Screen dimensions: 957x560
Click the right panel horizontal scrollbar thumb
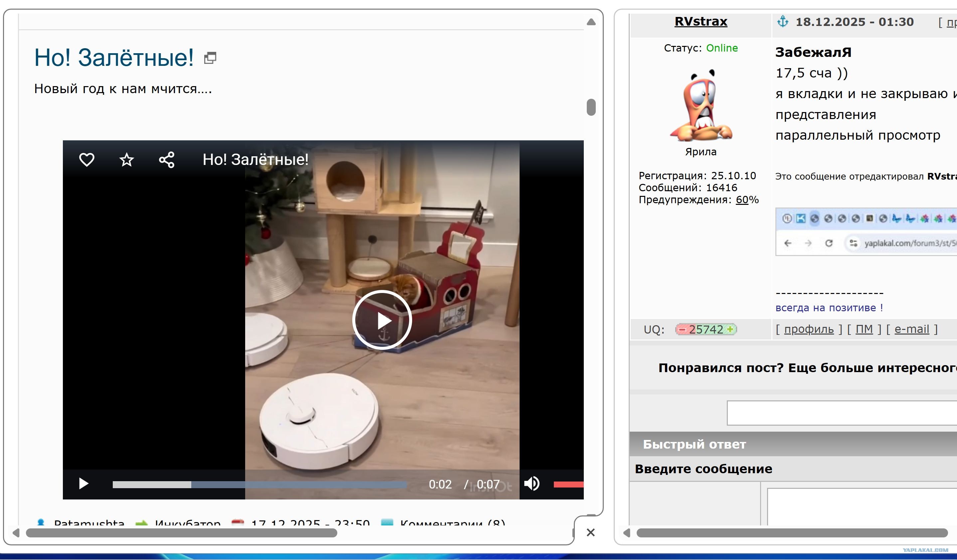[x=792, y=533]
